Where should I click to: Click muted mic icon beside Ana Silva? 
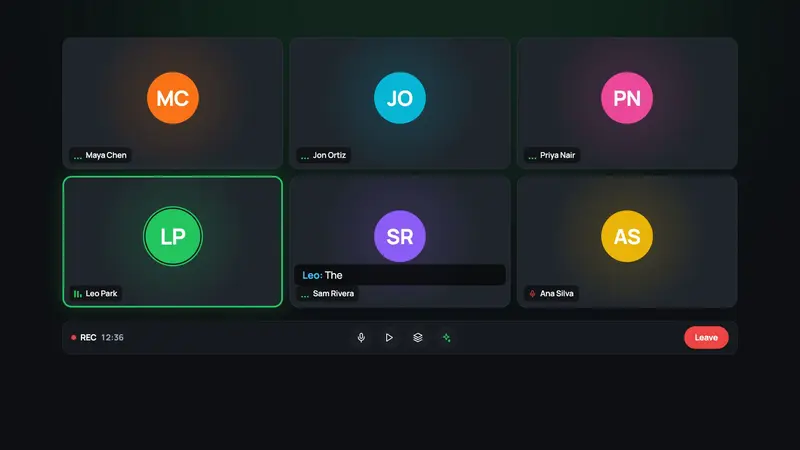(532, 294)
